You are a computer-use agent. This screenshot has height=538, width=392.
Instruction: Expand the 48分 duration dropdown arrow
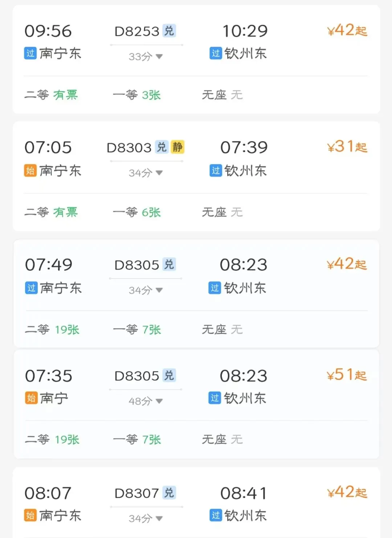click(x=159, y=401)
